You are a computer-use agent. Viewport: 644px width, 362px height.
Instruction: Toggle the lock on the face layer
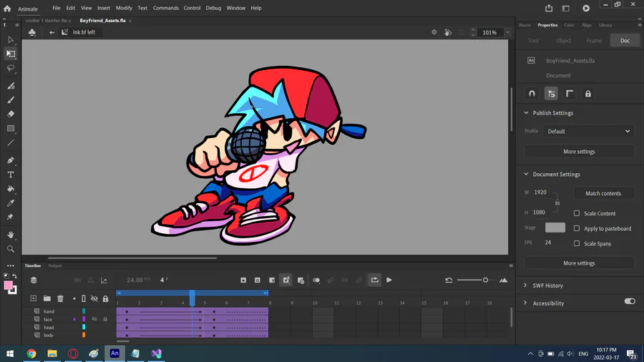tap(105, 319)
